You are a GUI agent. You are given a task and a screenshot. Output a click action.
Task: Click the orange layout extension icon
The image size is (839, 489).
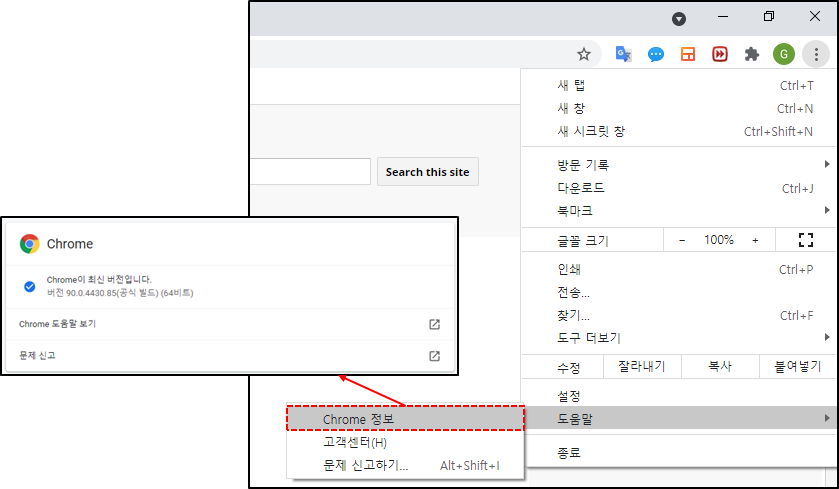tap(688, 54)
